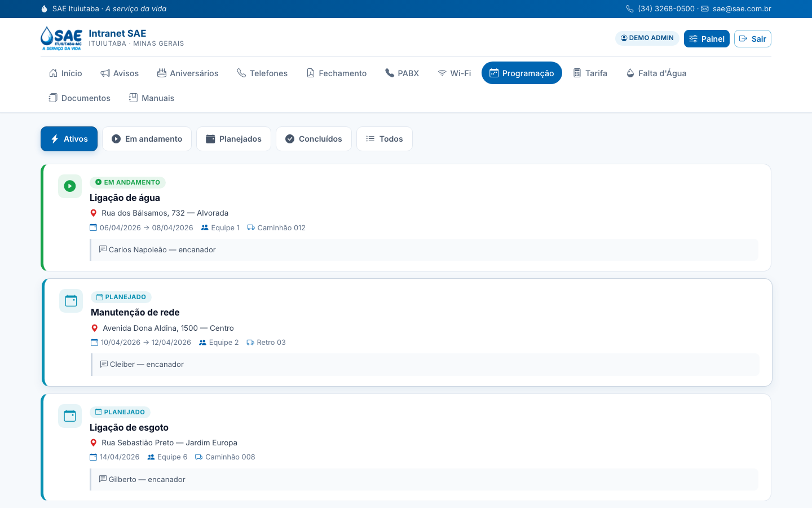
Task: Click the (34) 3268-0500 phone number
Action: point(666,9)
